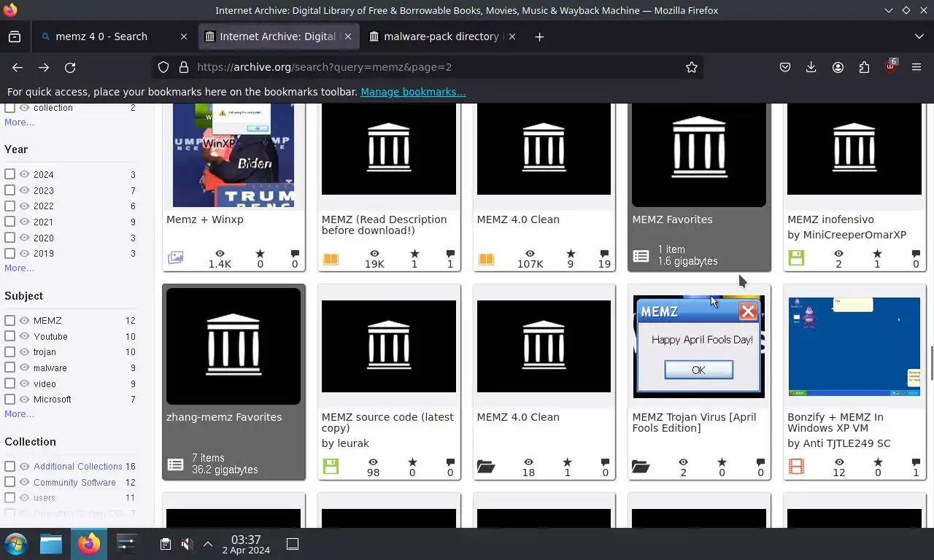Viewport: 934px width, 560px height.
Task: Click the Firefox taskbar icon
Action: (x=89, y=544)
